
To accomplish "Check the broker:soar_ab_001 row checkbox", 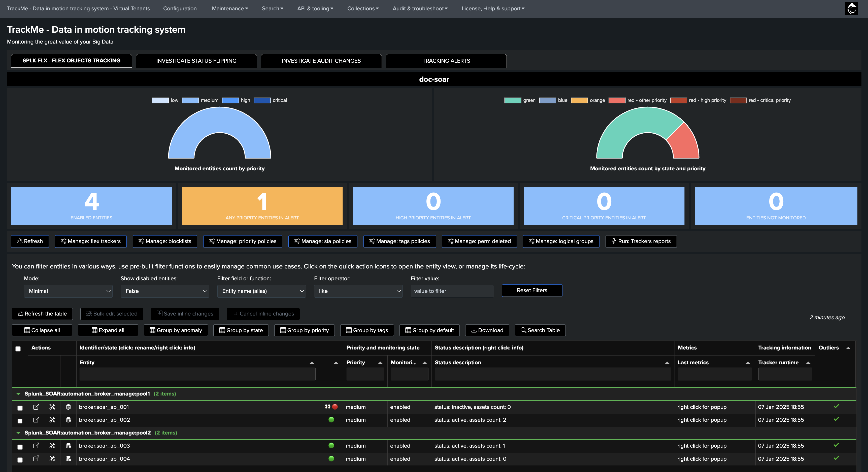I will [20, 408].
